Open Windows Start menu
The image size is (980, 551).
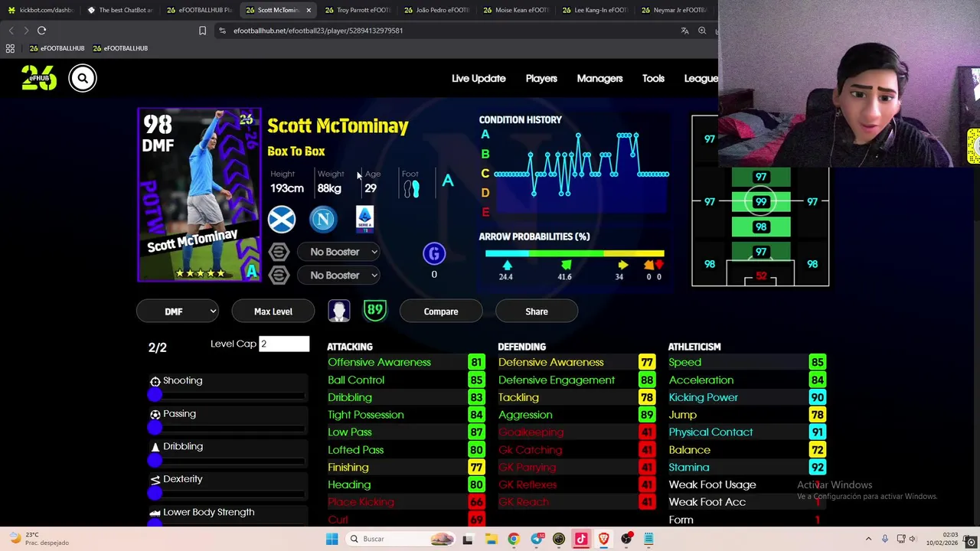[332, 539]
